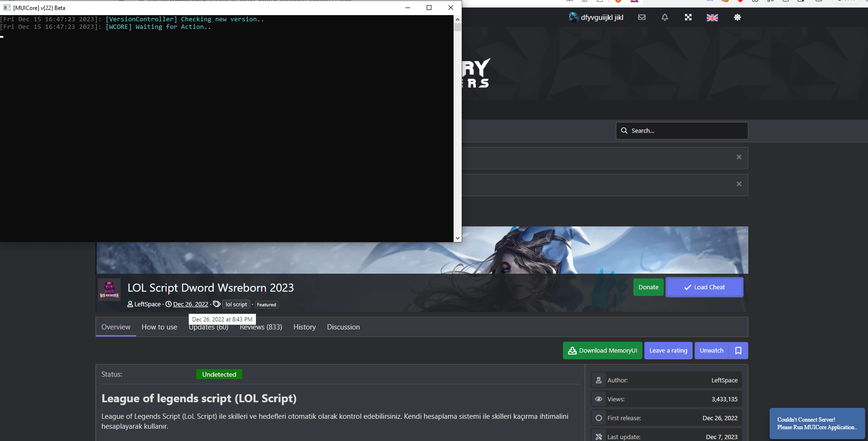
Task: Click Leave a rating button
Action: tap(668, 351)
